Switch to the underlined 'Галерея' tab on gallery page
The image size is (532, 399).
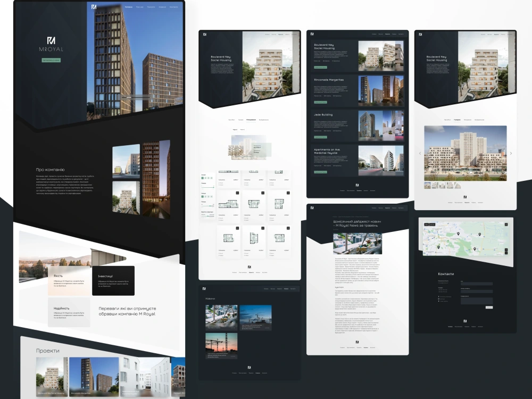tap(458, 120)
